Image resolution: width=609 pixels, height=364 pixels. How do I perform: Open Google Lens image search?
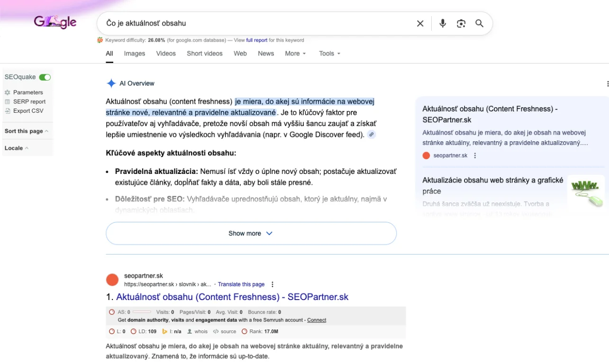tap(461, 23)
